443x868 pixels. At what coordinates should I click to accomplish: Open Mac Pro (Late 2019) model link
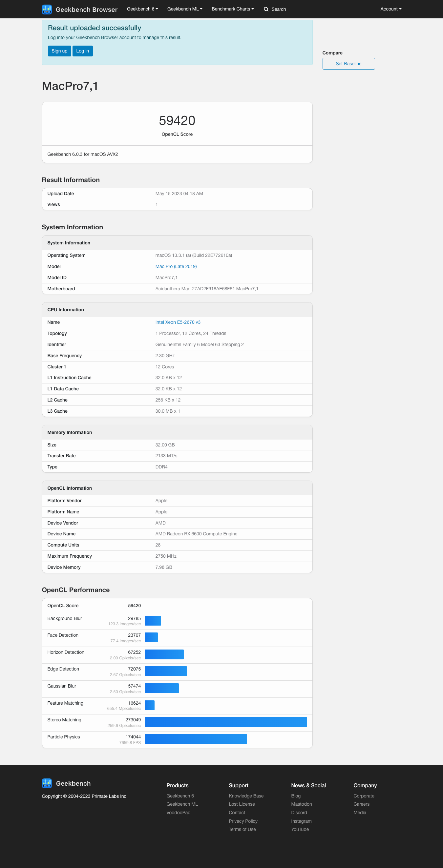coord(176,266)
